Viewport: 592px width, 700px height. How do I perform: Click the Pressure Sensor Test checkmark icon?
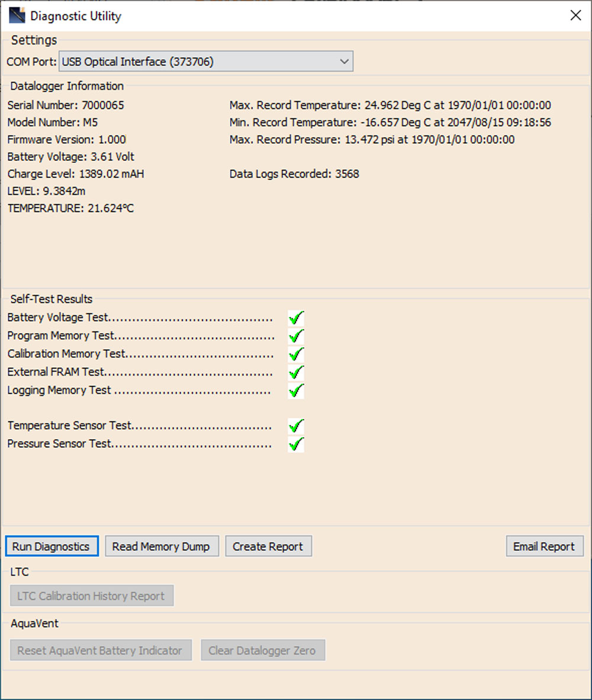pyautogui.click(x=295, y=444)
